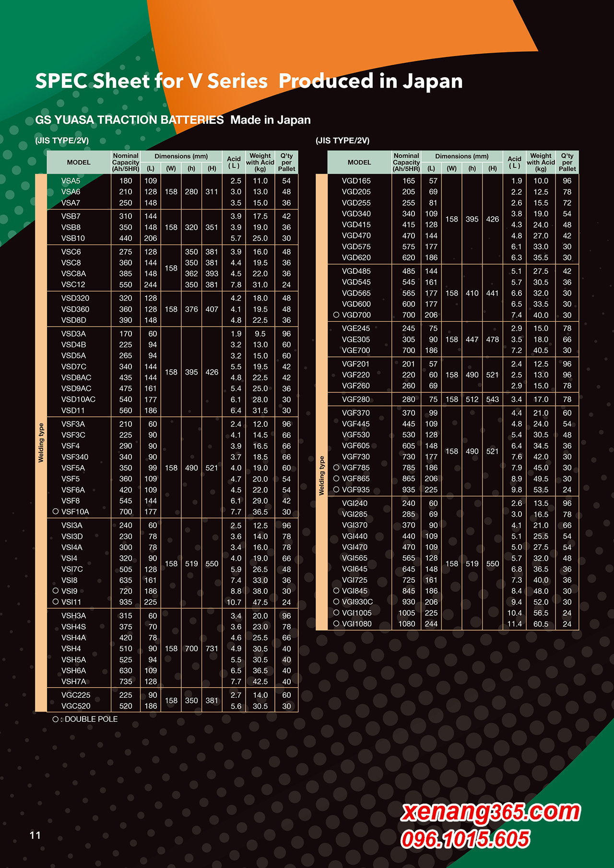Click the VGE700 model entry

(x=355, y=351)
